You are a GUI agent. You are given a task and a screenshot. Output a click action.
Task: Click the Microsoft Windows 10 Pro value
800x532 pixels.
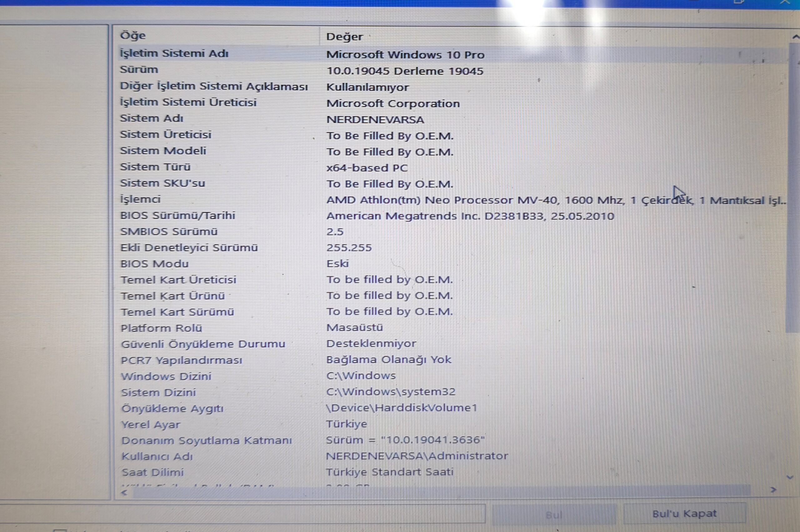(x=405, y=55)
